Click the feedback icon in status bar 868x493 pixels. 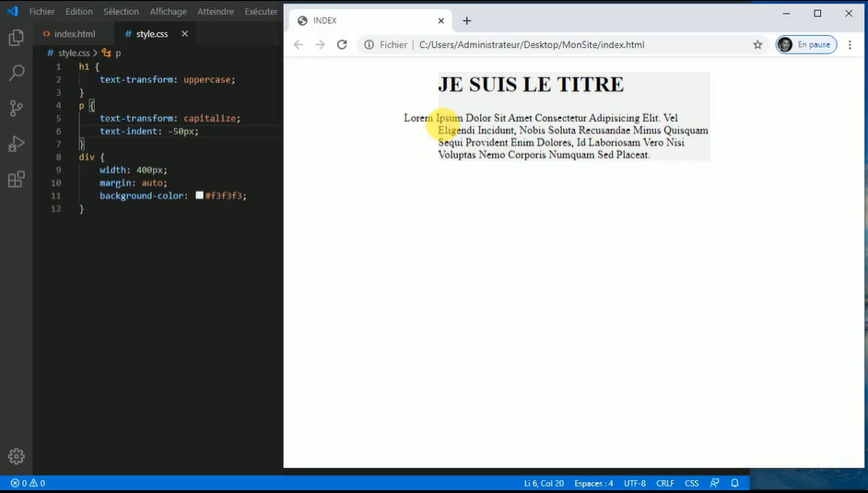point(715,483)
